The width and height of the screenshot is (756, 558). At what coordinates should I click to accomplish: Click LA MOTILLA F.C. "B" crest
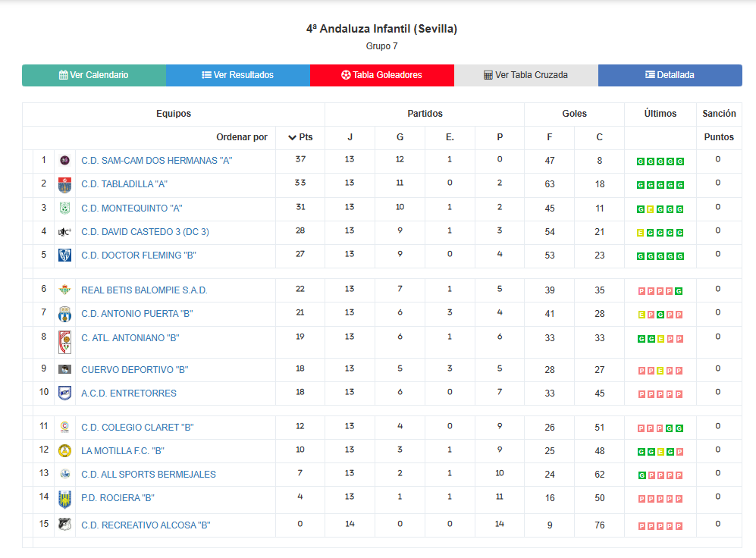(64, 451)
